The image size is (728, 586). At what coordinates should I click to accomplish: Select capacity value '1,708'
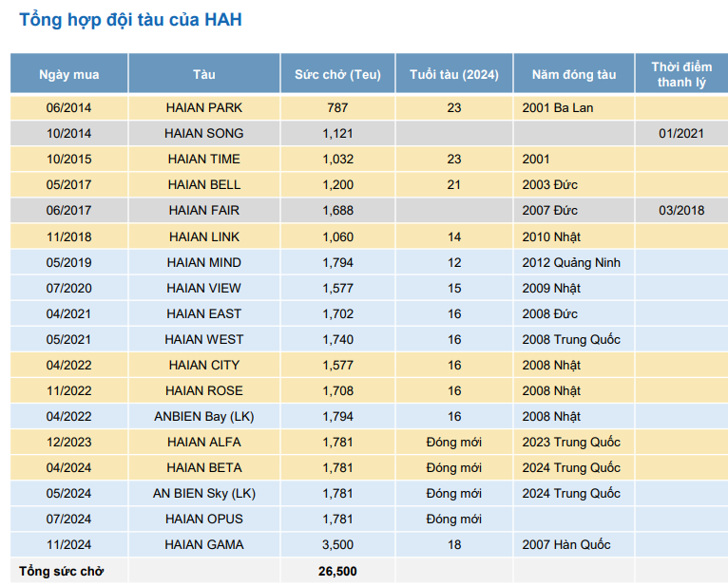pos(337,390)
